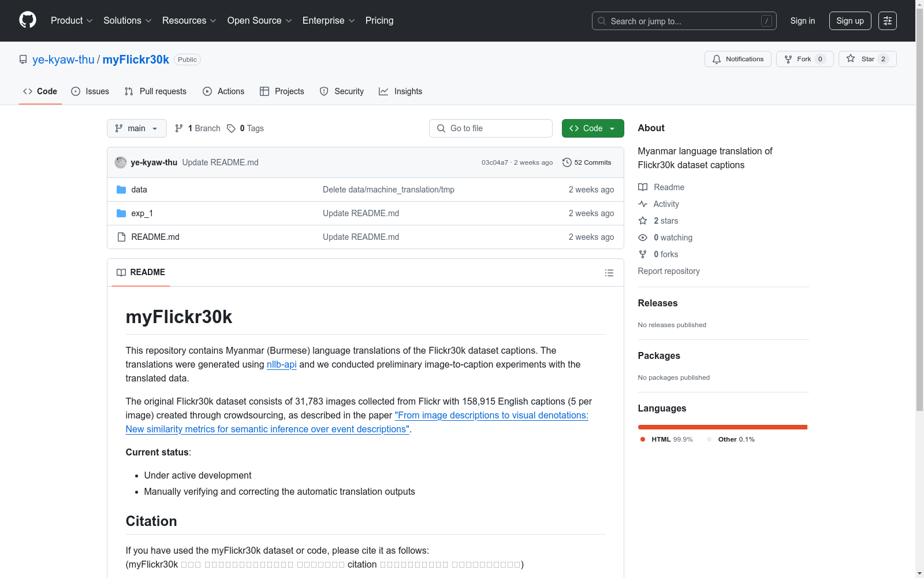Click the commit history clock icon

point(567,162)
